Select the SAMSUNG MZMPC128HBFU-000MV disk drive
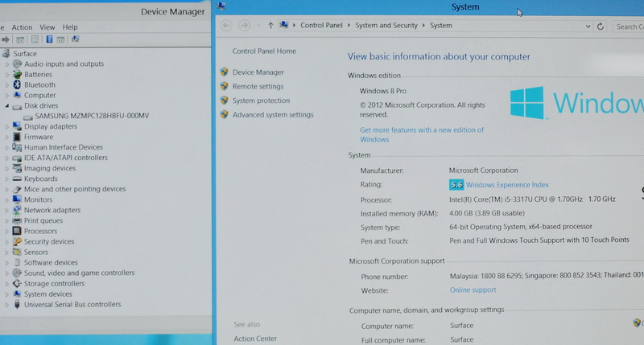 [92, 116]
